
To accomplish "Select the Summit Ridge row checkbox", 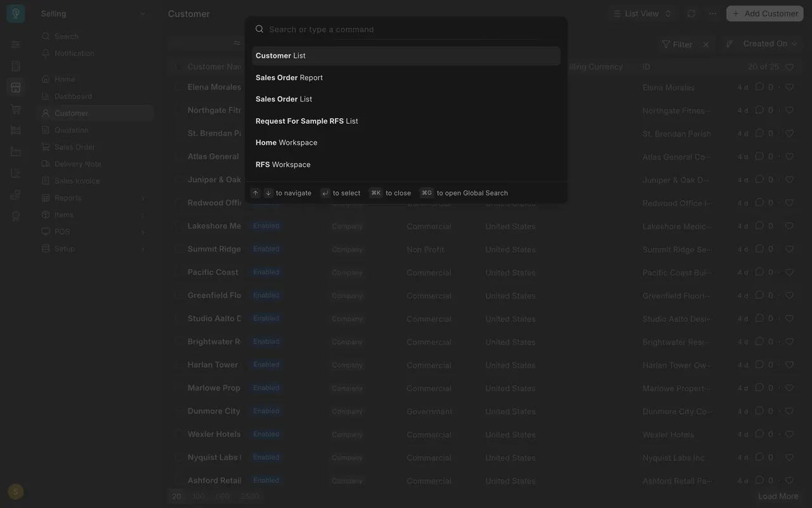I will (x=178, y=249).
